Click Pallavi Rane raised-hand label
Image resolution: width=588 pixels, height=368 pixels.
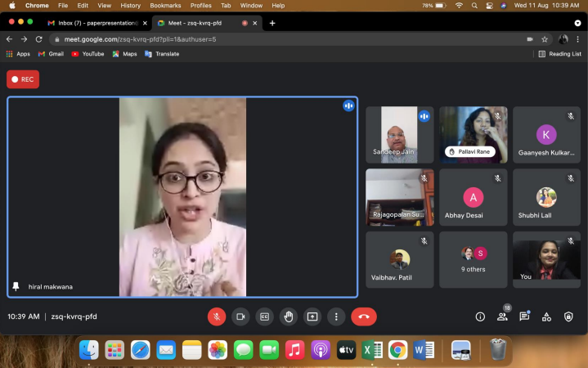[x=470, y=151]
